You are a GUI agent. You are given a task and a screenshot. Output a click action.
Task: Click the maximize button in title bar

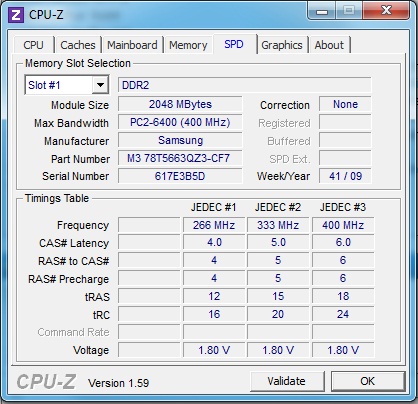pyautogui.click(x=349, y=11)
